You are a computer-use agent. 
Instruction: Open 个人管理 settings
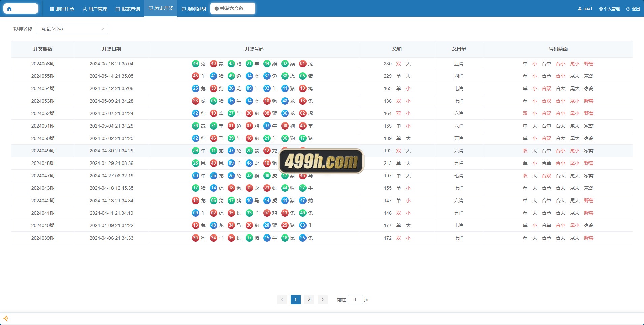coord(609,9)
